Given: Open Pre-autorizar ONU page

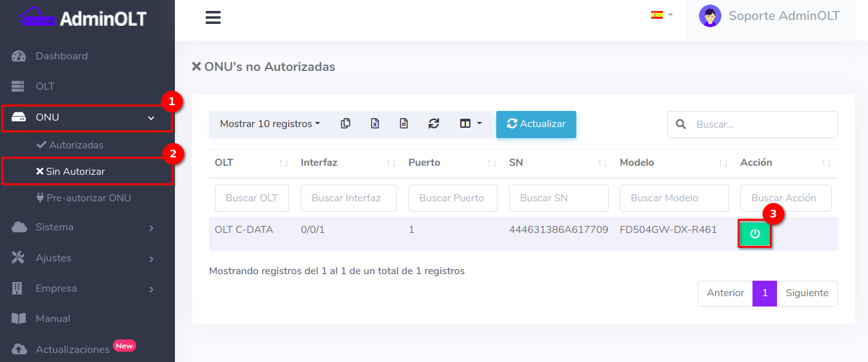Looking at the screenshot, I should (88, 198).
